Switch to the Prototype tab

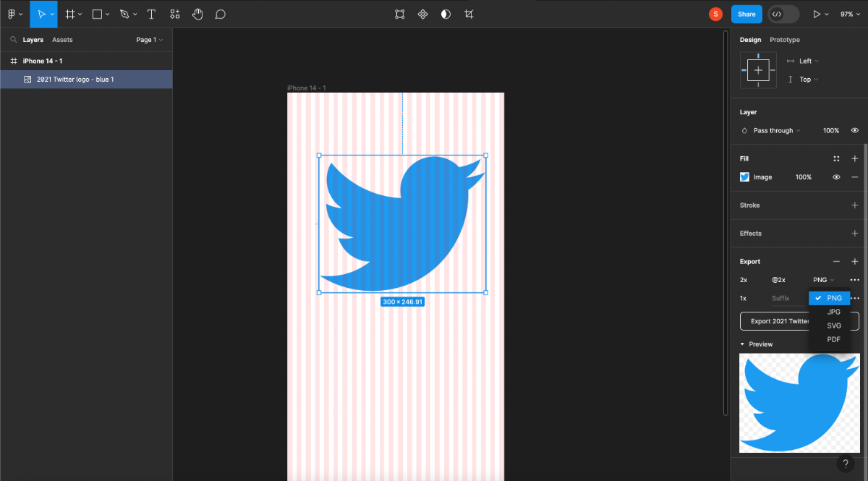click(785, 40)
